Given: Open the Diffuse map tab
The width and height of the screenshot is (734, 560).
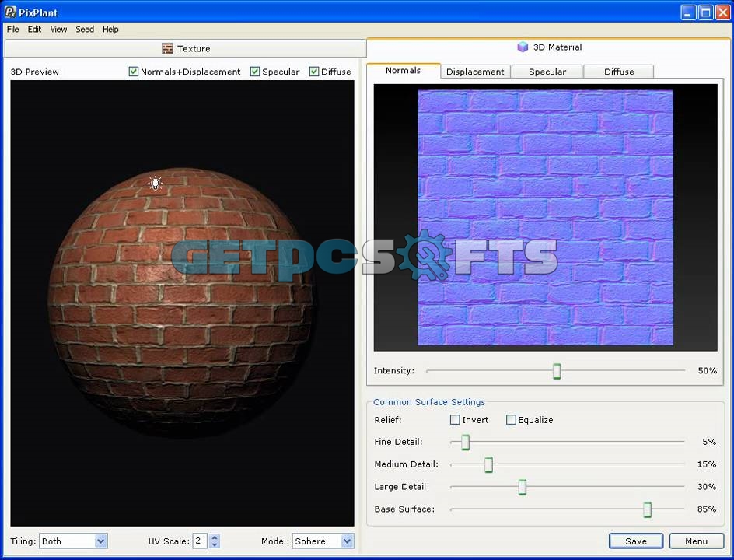Looking at the screenshot, I should 619,72.
